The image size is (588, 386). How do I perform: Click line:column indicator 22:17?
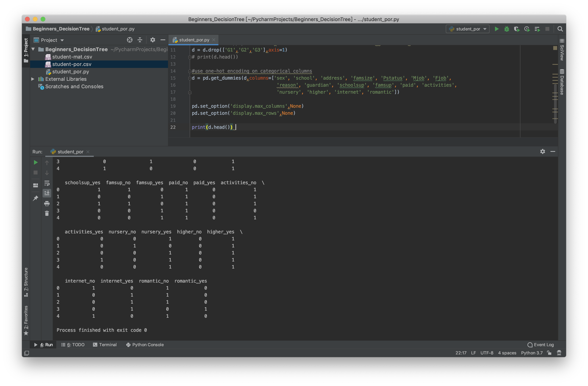tap(461, 353)
